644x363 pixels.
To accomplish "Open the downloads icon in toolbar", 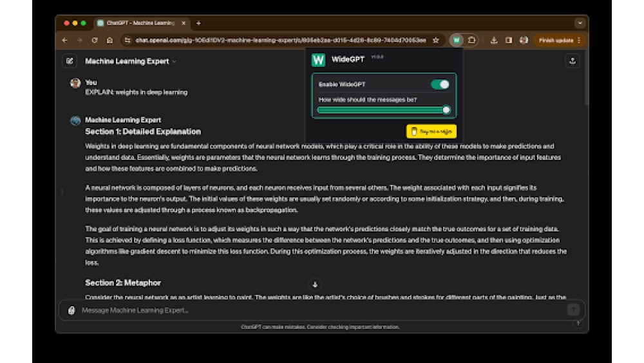I will 494,40.
